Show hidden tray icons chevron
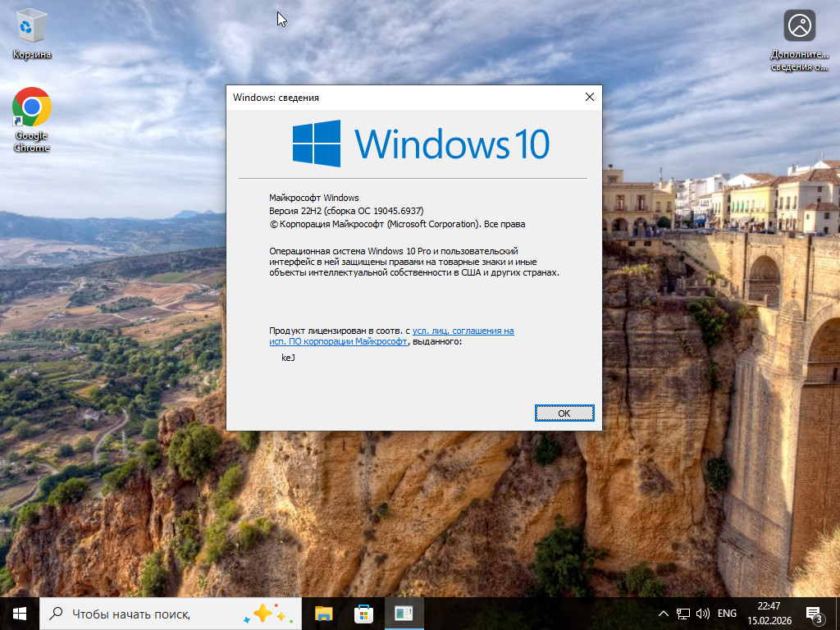 663,614
